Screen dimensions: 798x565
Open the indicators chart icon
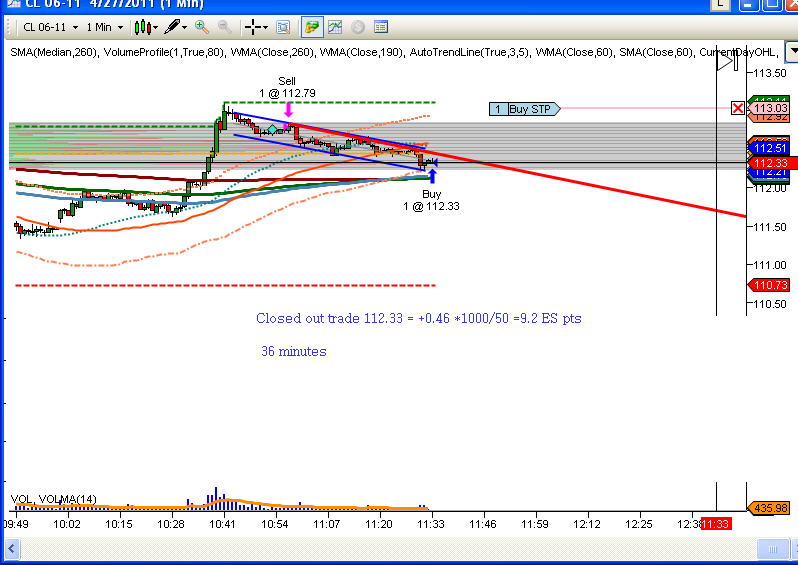[x=334, y=27]
